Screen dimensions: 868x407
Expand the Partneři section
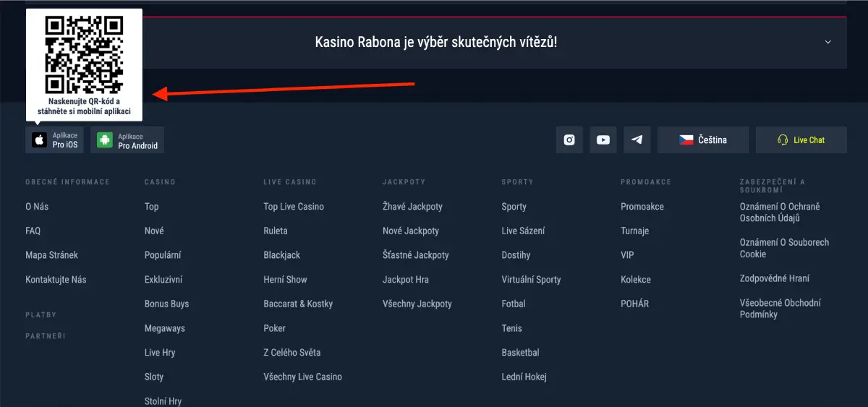(x=45, y=336)
